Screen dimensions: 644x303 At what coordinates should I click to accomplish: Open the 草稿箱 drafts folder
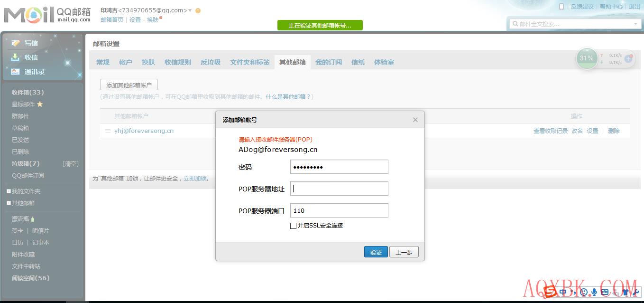20,128
